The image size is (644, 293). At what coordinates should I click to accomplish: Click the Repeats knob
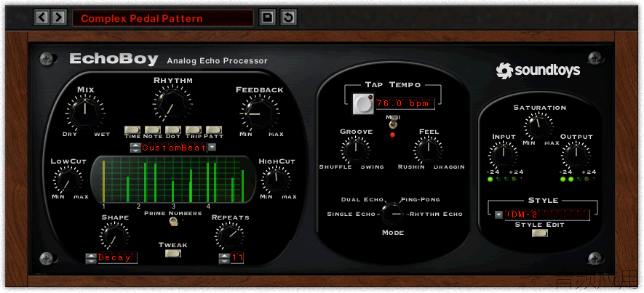point(229,236)
